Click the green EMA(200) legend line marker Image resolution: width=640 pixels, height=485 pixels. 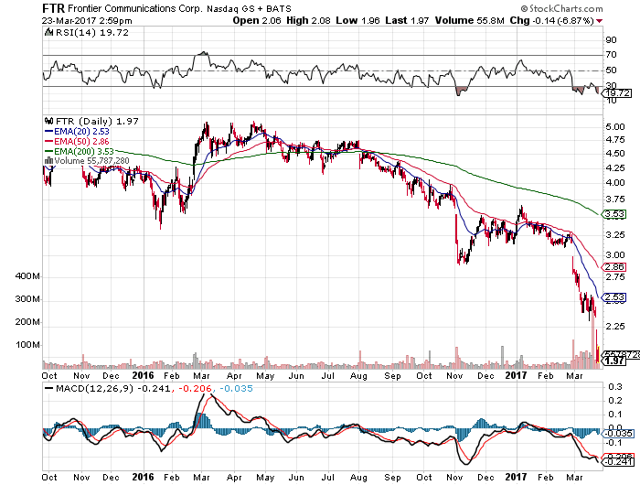pyautogui.click(x=47, y=150)
